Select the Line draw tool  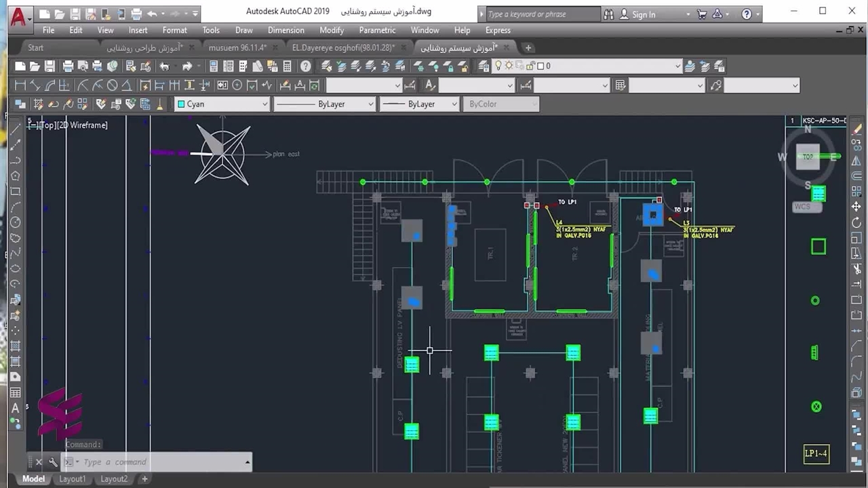click(x=15, y=129)
